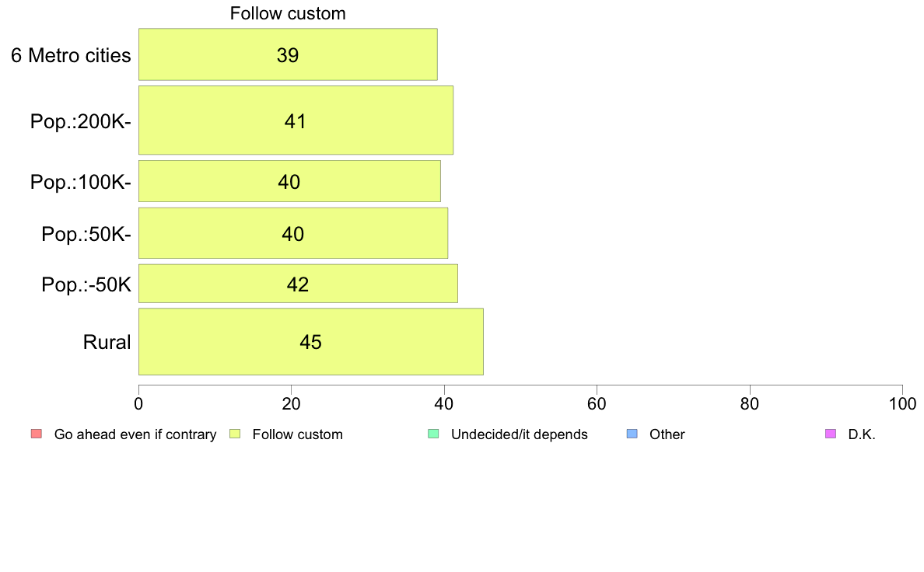The image size is (924, 572).
Task: Click the Follow custom chart title
Action: click(288, 13)
